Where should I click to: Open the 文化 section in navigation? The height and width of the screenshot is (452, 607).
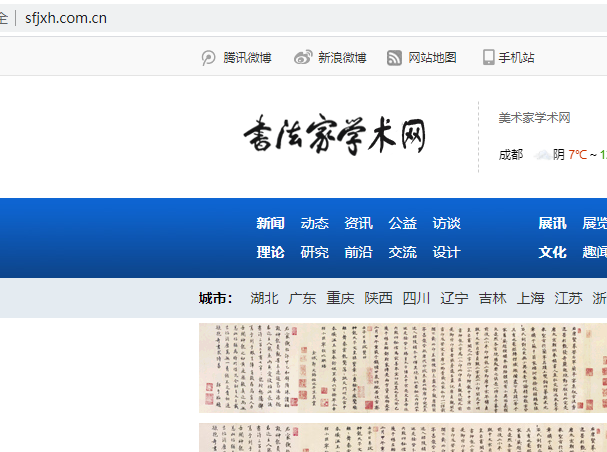tap(552, 252)
